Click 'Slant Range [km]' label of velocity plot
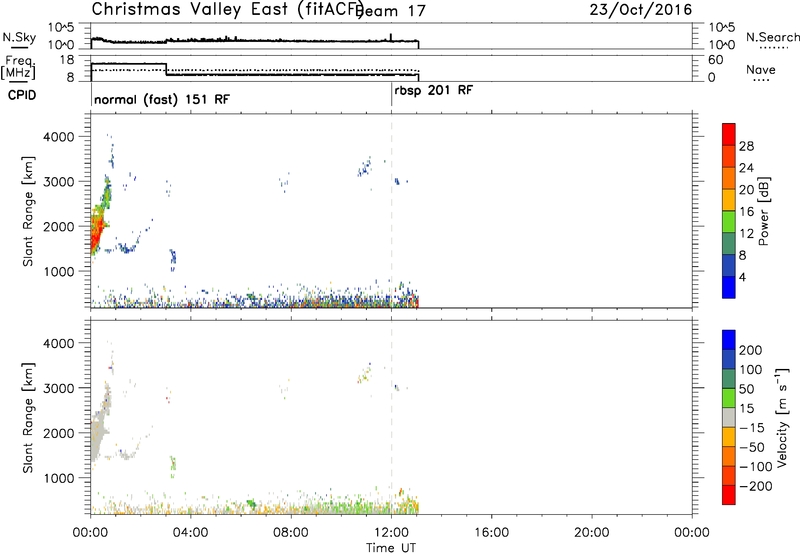This screenshot has height=554, width=800. [28, 418]
